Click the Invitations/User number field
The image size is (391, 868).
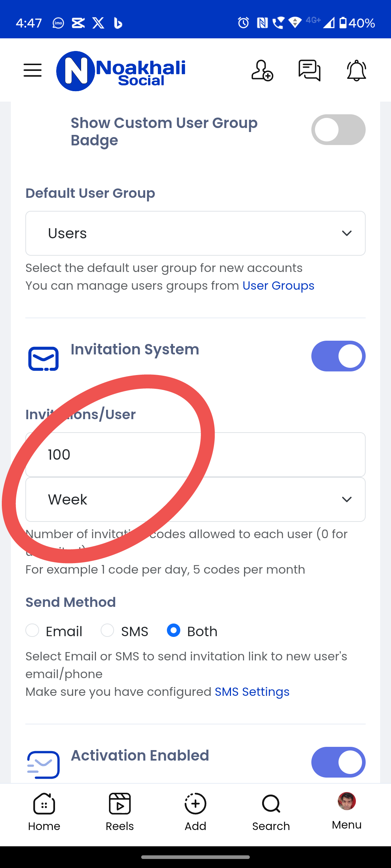click(195, 455)
